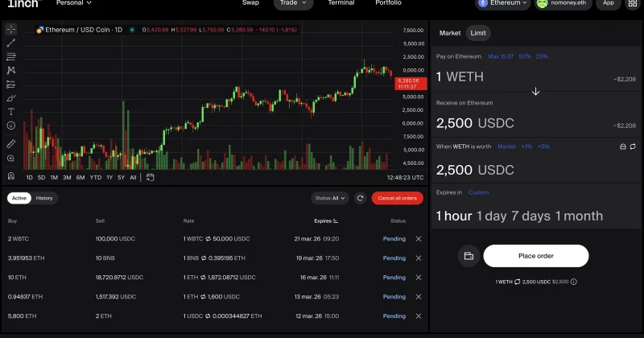Click the Place order button

536,256
